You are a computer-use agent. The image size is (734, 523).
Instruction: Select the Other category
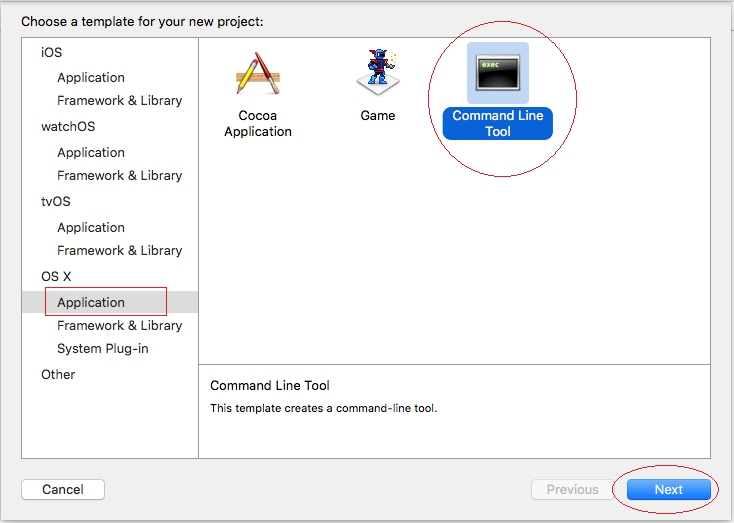point(58,375)
